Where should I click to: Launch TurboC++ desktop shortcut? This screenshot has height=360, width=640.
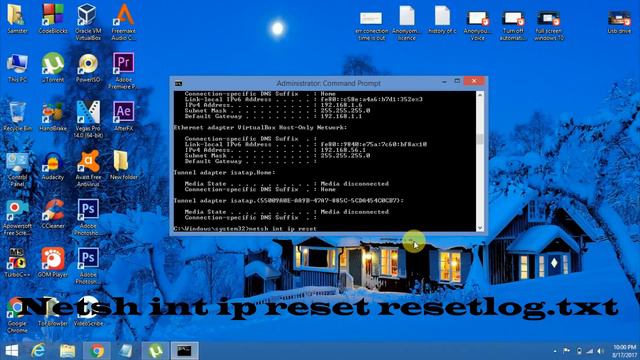17,263
